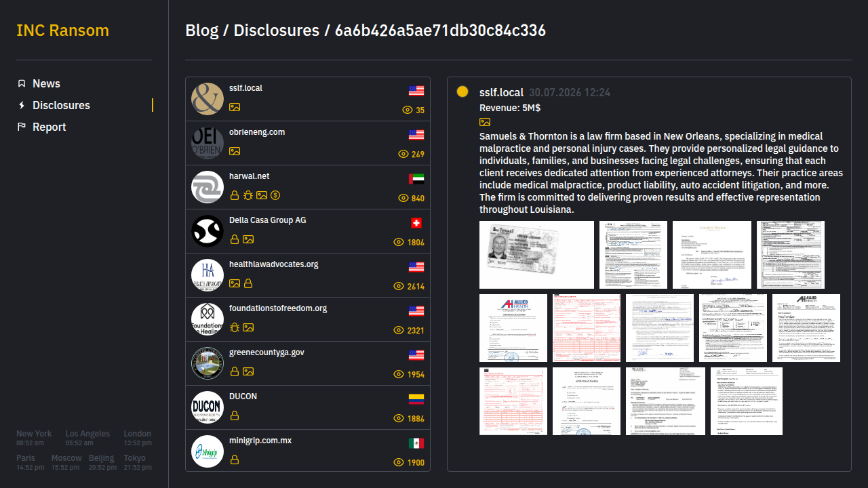868x488 pixels.
Task: Click the lock icon in the harwal.net row
Action: pyautogui.click(x=235, y=195)
